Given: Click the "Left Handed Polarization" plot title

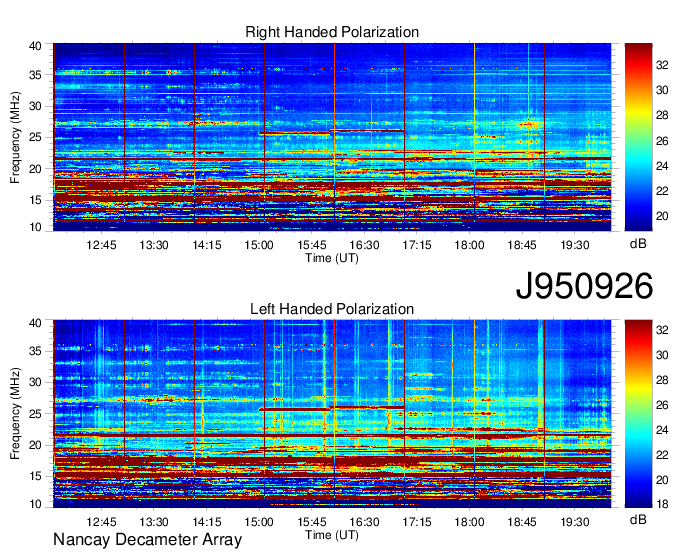Looking at the screenshot, I should [332, 309].
